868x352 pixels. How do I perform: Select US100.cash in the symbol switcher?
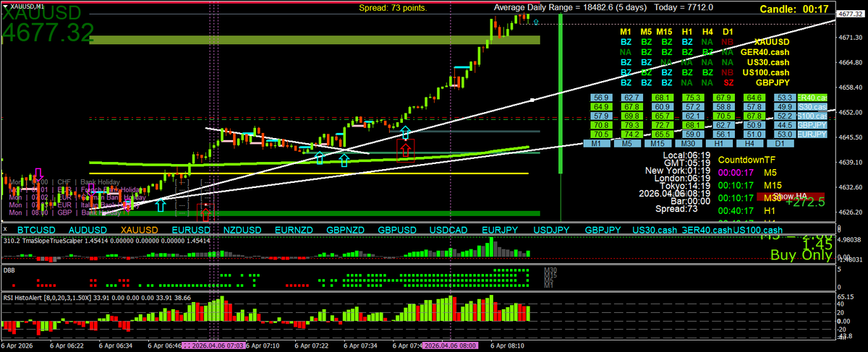[757, 229]
